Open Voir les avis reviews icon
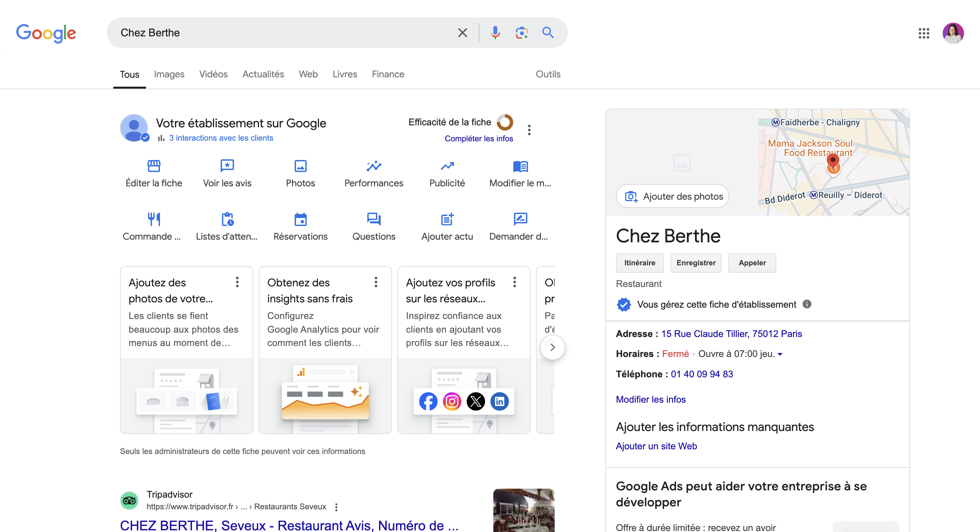 coord(227,166)
